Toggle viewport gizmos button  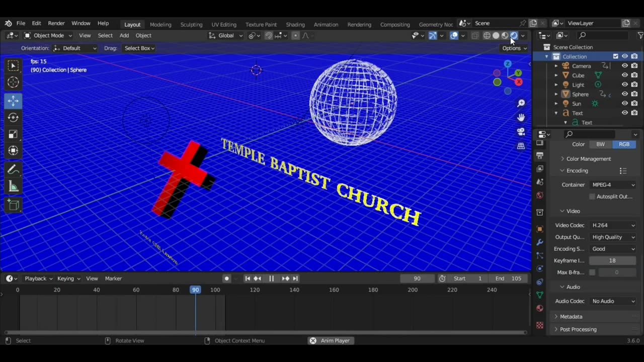(432, 36)
